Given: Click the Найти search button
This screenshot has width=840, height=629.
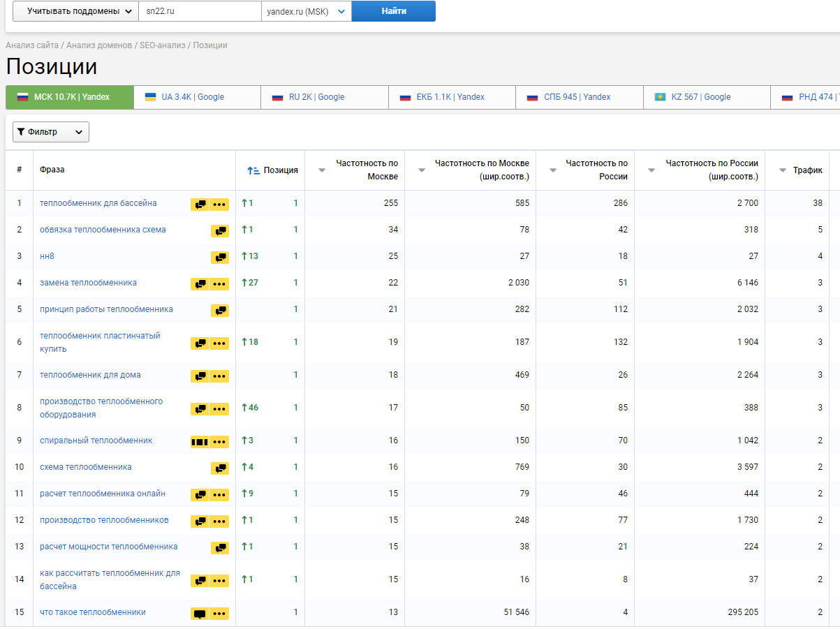Looking at the screenshot, I should click(394, 11).
